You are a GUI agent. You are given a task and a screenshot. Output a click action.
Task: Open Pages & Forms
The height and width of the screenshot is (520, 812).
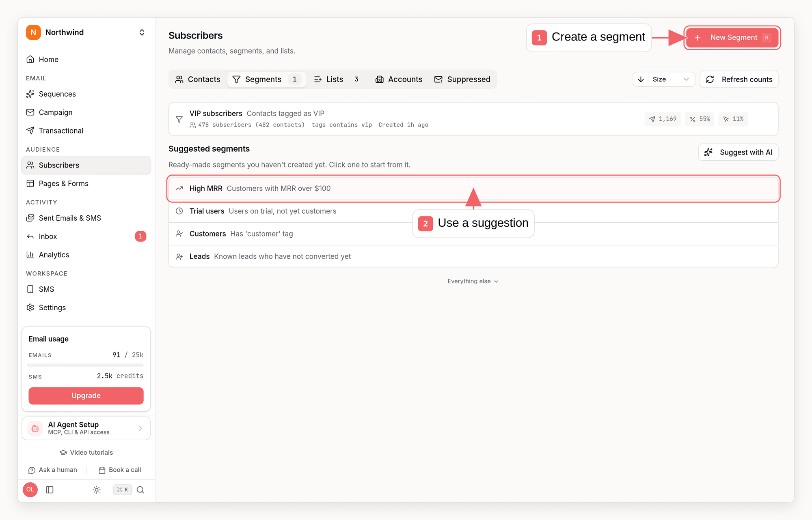pos(86,183)
